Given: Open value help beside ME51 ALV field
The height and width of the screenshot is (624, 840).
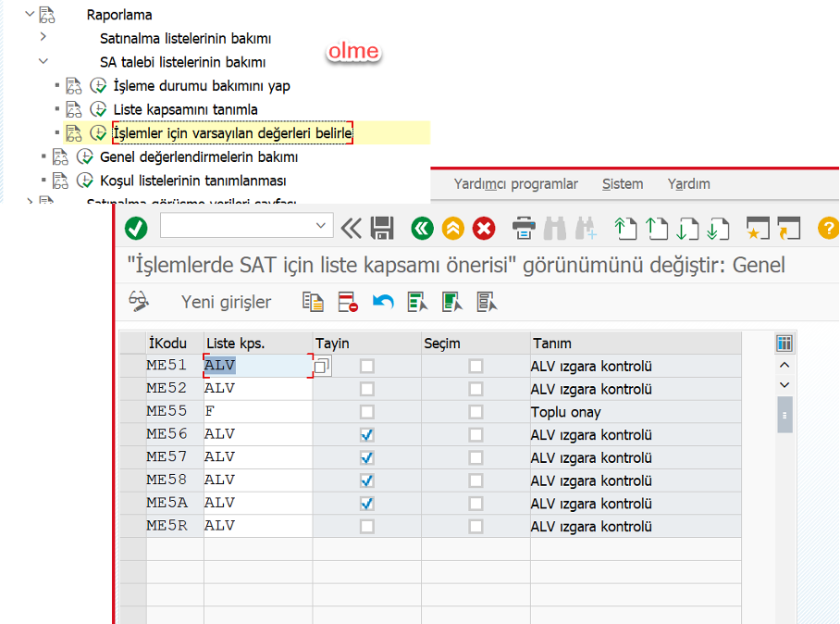Looking at the screenshot, I should click(322, 366).
